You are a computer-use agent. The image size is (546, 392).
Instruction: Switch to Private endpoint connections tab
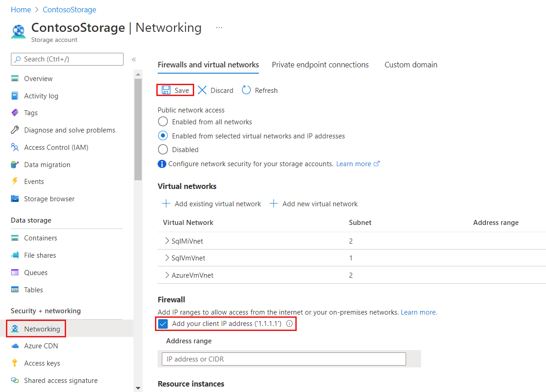click(x=320, y=65)
